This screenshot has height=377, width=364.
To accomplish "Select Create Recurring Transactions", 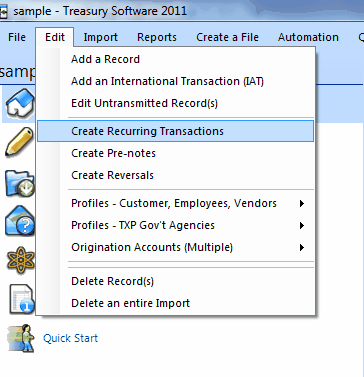I will click(175, 131).
